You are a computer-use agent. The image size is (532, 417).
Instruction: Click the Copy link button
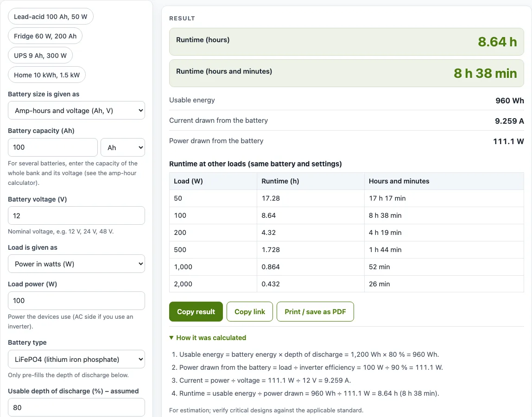click(250, 312)
